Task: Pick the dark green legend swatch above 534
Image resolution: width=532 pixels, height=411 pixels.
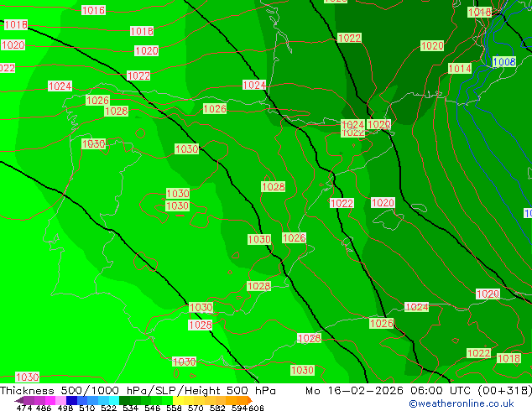Action: [125, 400]
